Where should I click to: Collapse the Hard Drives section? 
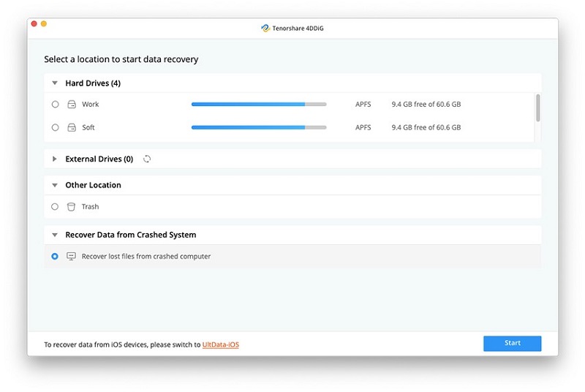(55, 83)
